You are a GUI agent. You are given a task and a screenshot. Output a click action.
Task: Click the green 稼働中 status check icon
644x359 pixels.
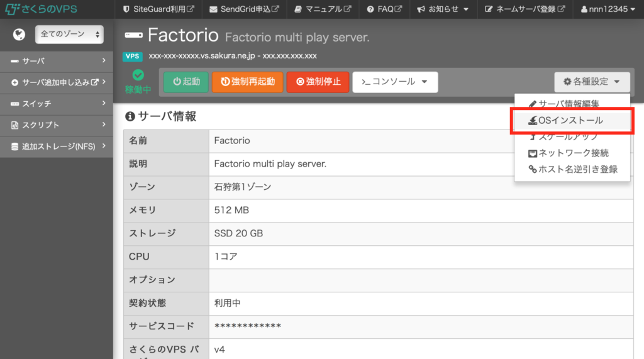(x=138, y=75)
